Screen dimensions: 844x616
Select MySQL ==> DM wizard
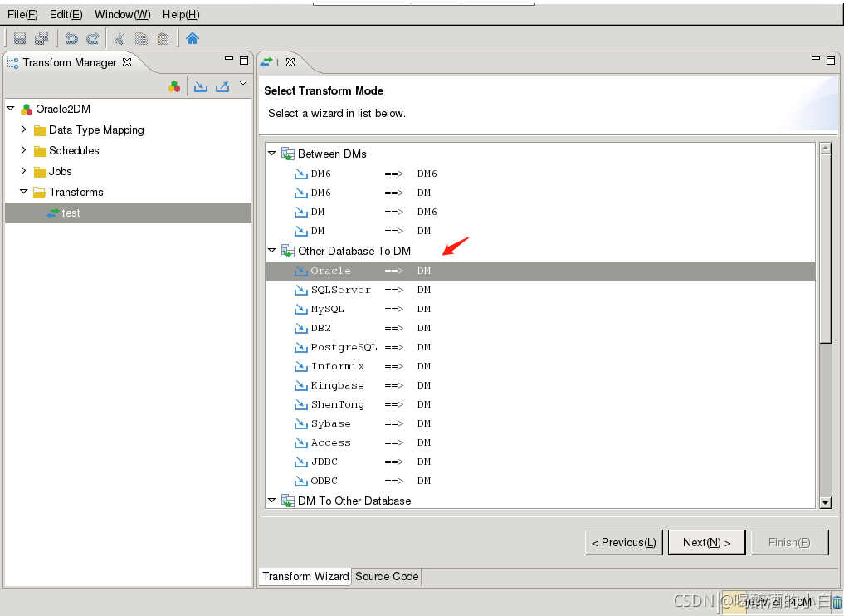tap(540, 309)
